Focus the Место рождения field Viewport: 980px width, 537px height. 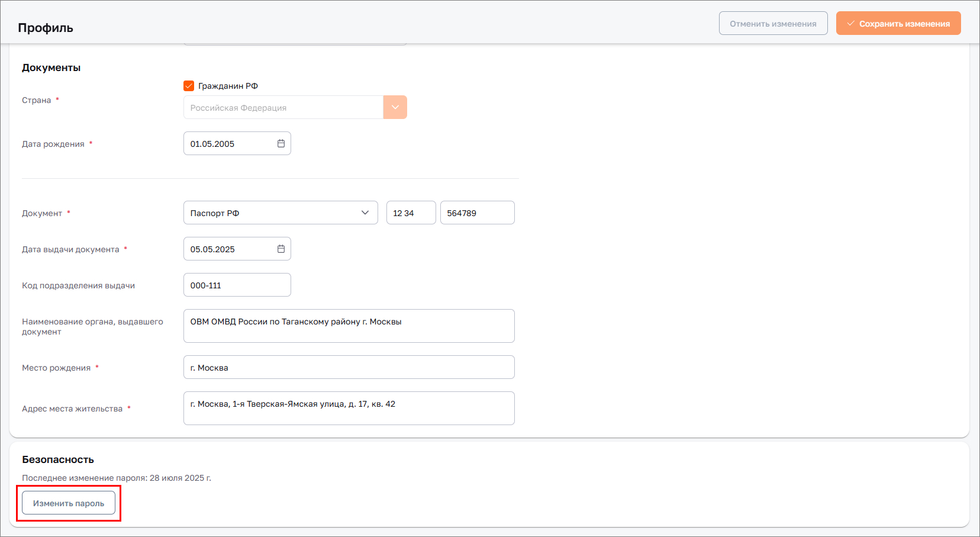(x=349, y=367)
